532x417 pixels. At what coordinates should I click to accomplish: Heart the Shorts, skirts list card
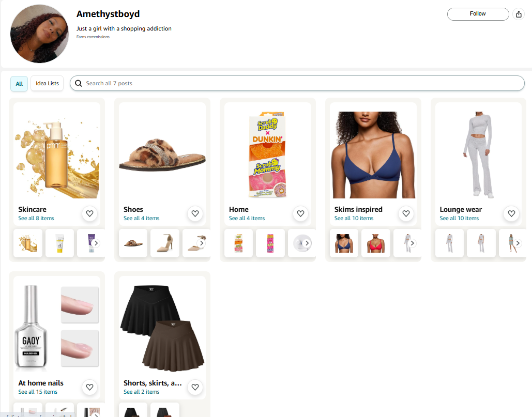point(195,387)
